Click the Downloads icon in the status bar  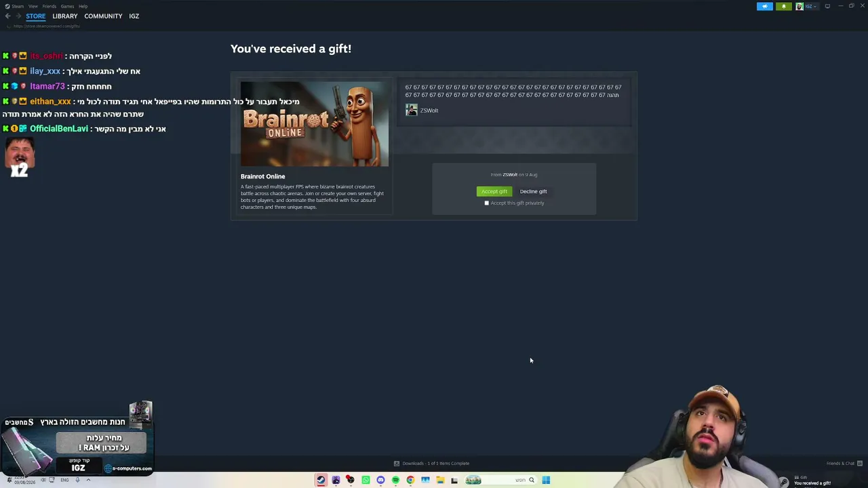tap(397, 464)
